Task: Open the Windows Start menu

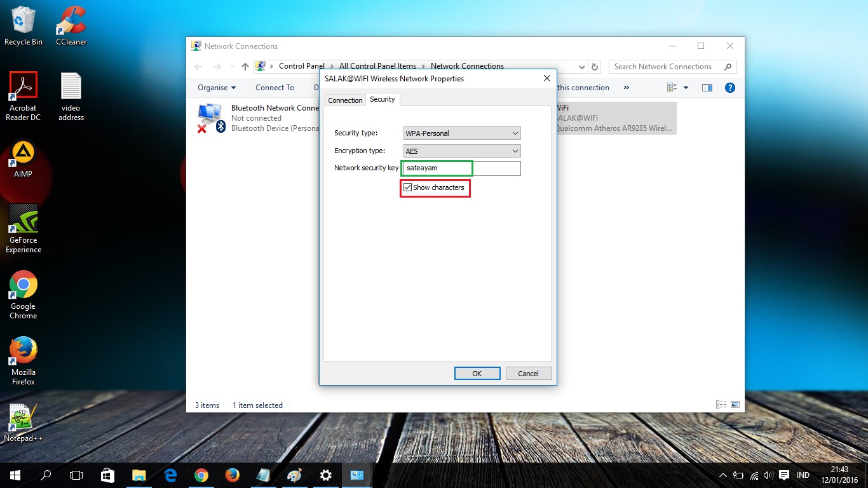Action: coord(15,475)
